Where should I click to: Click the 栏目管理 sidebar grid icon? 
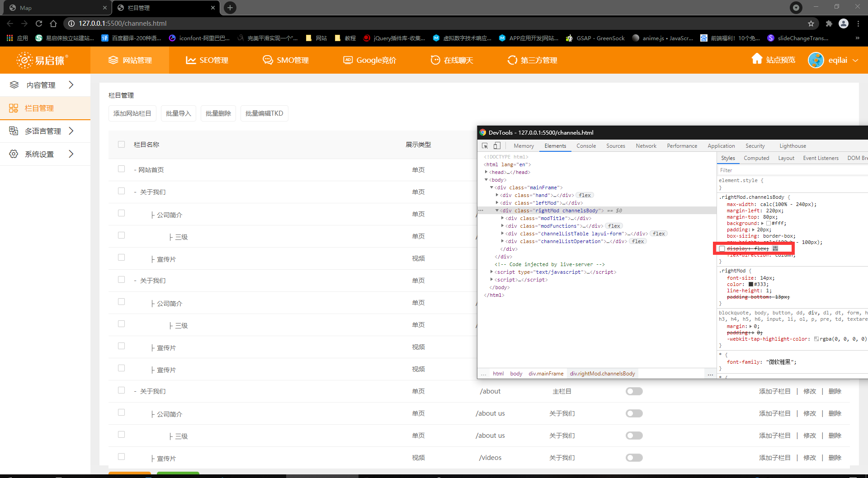coord(14,108)
